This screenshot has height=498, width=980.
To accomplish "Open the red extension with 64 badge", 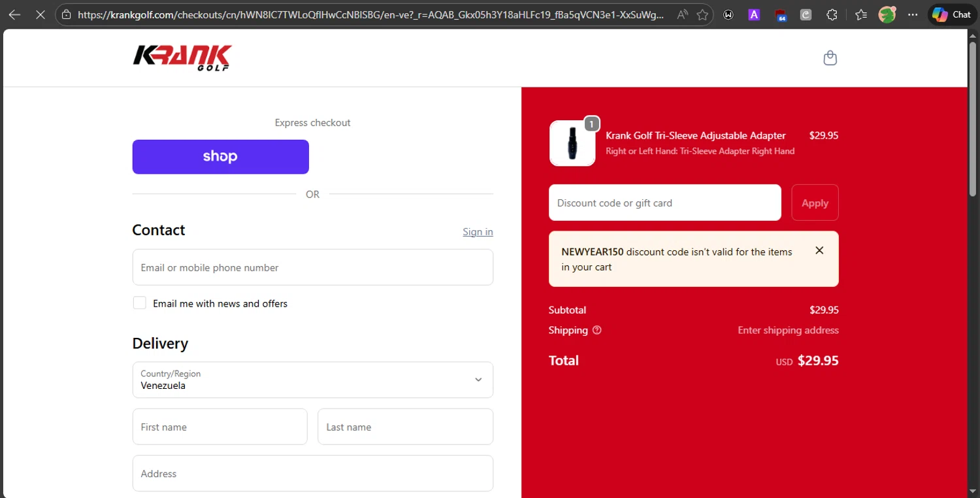I will (x=780, y=15).
